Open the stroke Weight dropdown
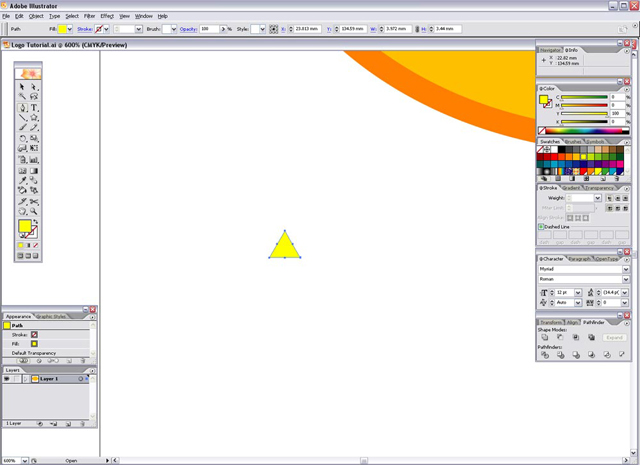Screen dimensions: 640x465 pos(598,198)
